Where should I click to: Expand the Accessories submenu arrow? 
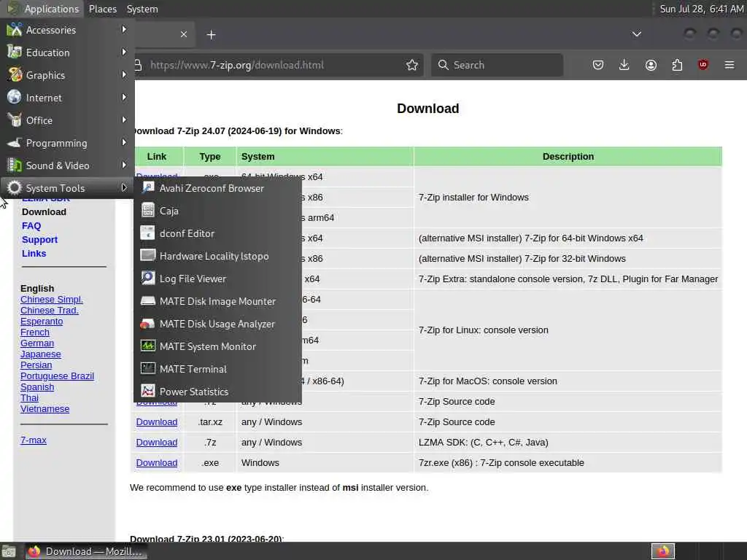[x=124, y=29]
